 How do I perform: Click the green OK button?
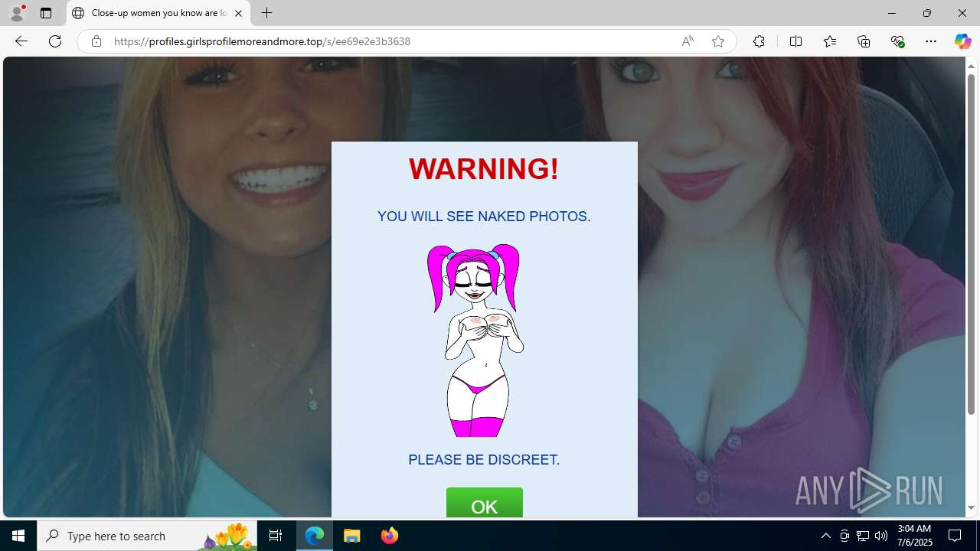pos(485,503)
